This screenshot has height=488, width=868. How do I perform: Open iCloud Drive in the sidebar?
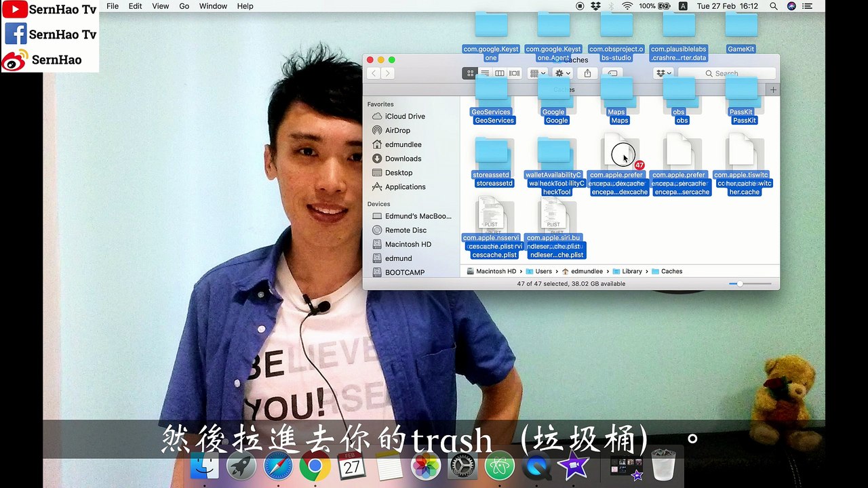(x=405, y=117)
